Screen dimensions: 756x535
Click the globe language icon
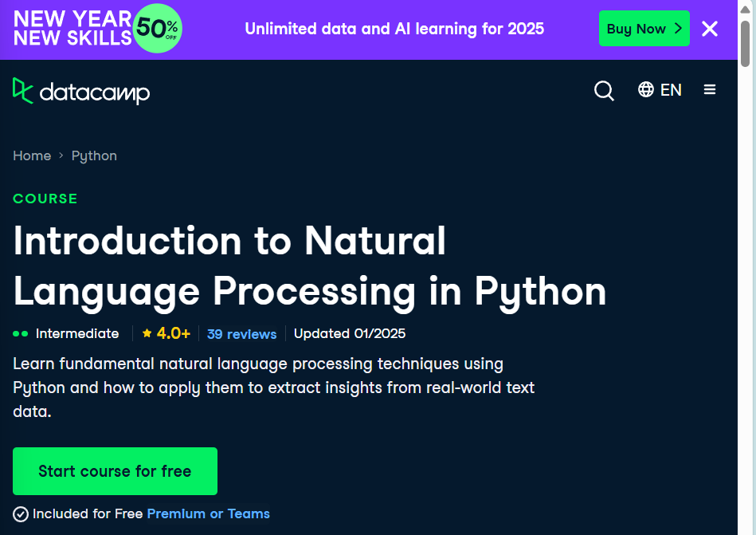(645, 89)
